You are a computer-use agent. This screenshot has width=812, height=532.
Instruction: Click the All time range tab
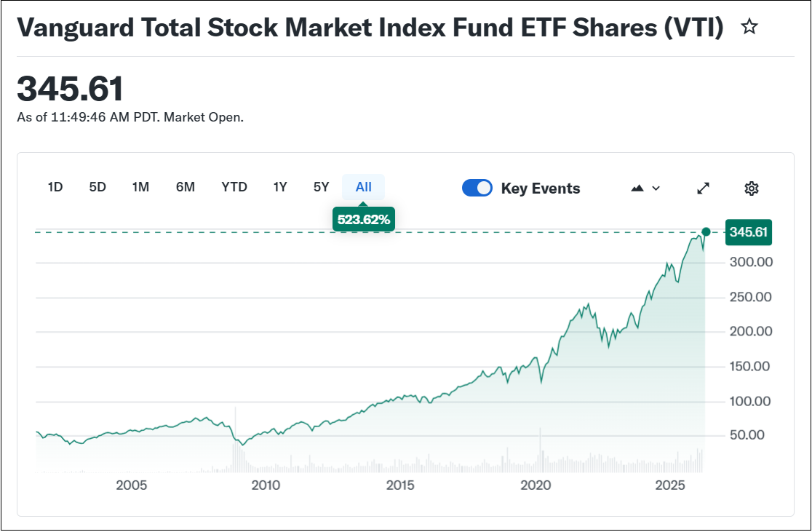[x=364, y=187]
